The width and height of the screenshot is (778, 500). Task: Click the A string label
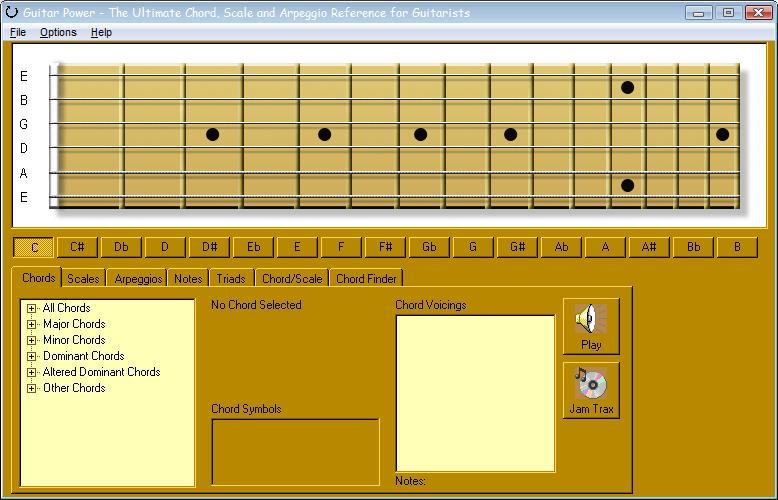tap(23, 174)
